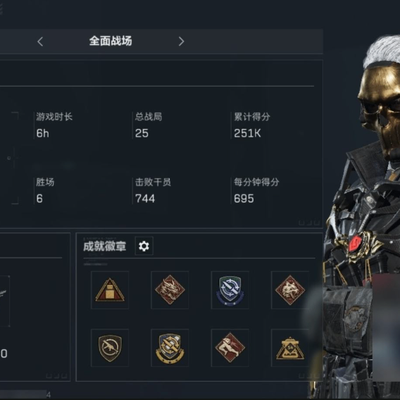The image size is (400, 400).
Task: Select the crawling soldier diamond badge
Action: coord(230,348)
